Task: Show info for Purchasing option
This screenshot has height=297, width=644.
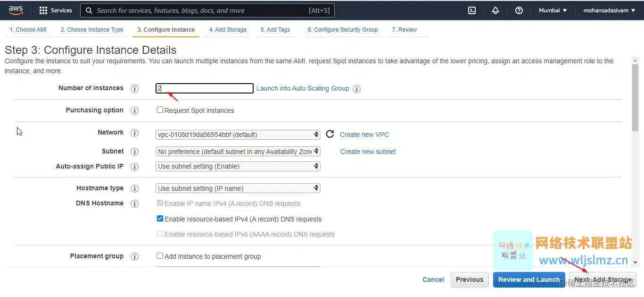Action: 135,110
